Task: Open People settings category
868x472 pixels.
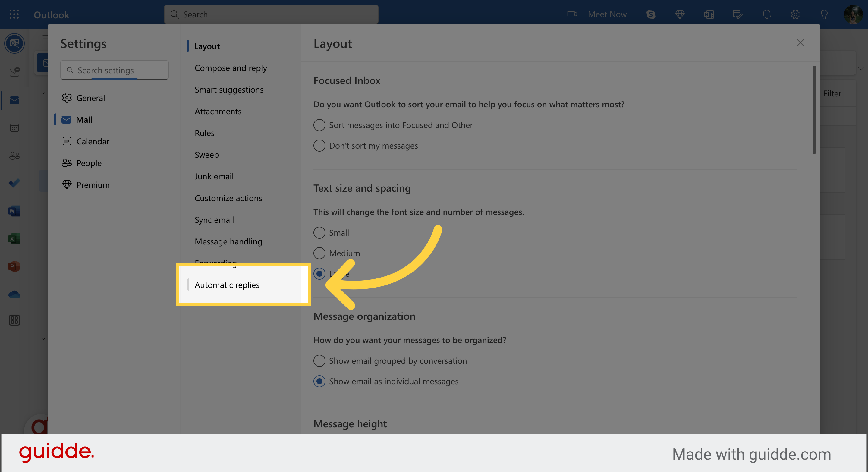Action: point(115,163)
